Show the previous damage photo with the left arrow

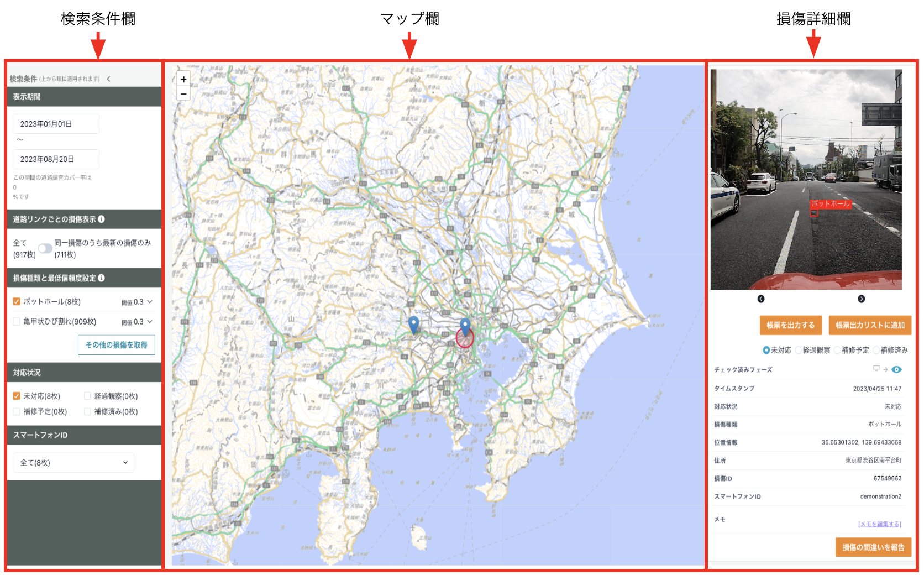point(761,298)
